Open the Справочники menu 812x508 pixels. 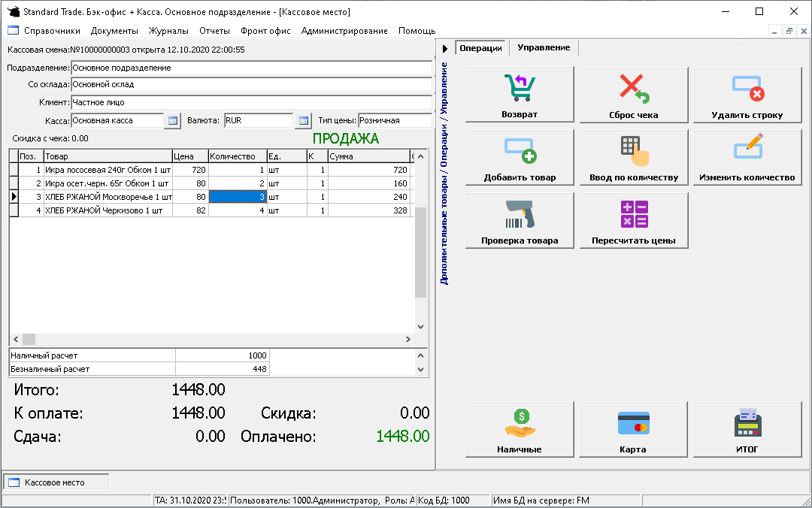pyautogui.click(x=51, y=31)
